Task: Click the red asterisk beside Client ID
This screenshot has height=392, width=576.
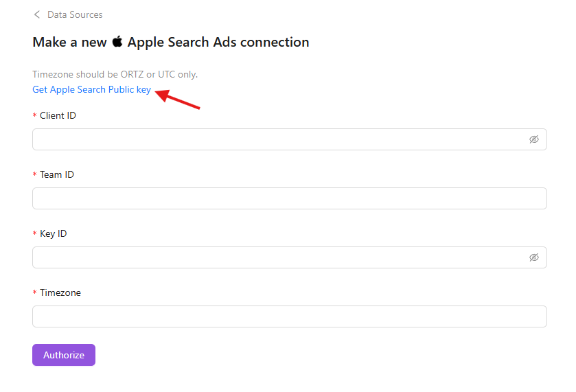Action: (34, 115)
